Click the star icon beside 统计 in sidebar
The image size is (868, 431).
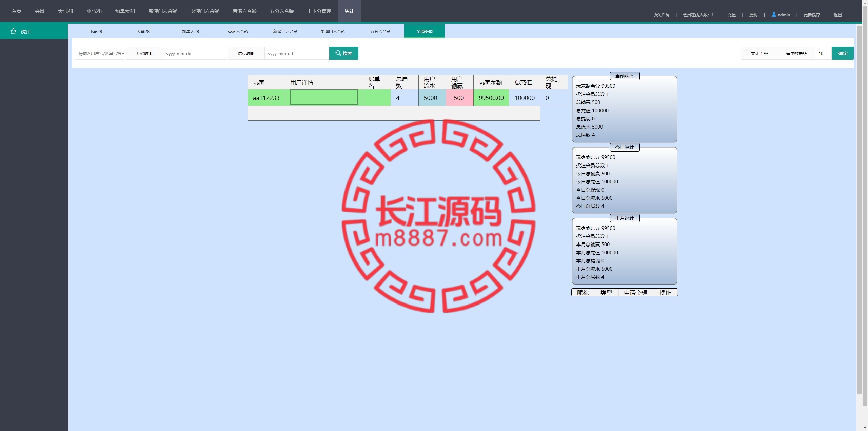[x=13, y=31]
